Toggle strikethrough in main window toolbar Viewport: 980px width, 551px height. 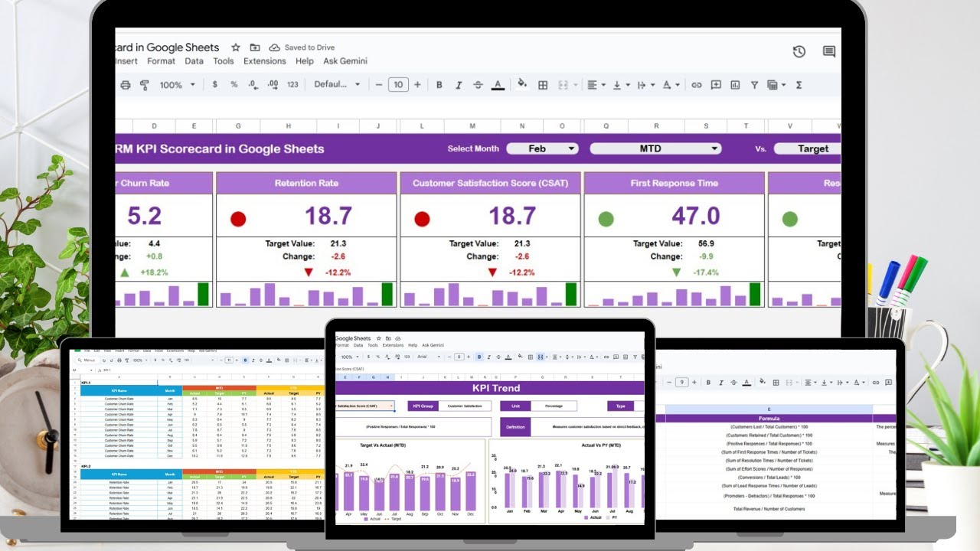479,85
